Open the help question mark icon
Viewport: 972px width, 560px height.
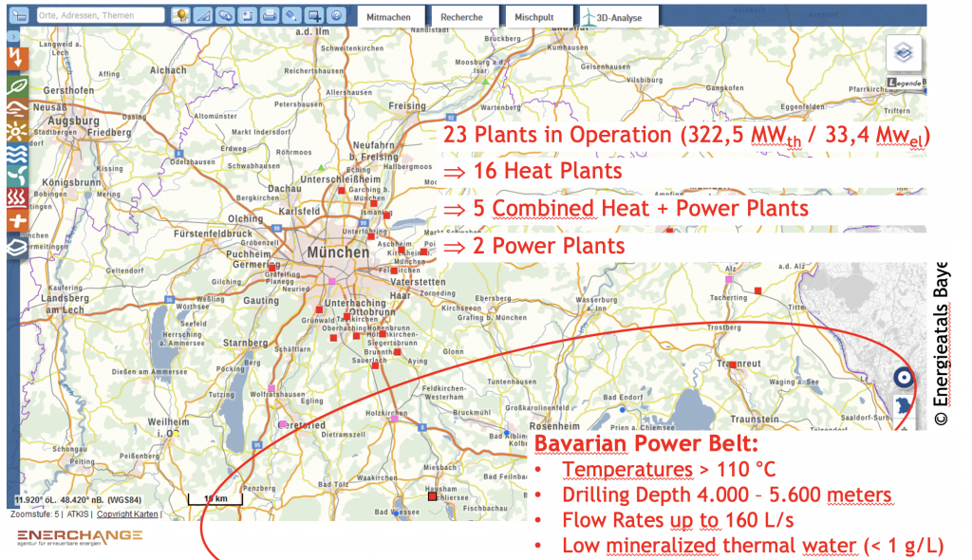pos(334,16)
